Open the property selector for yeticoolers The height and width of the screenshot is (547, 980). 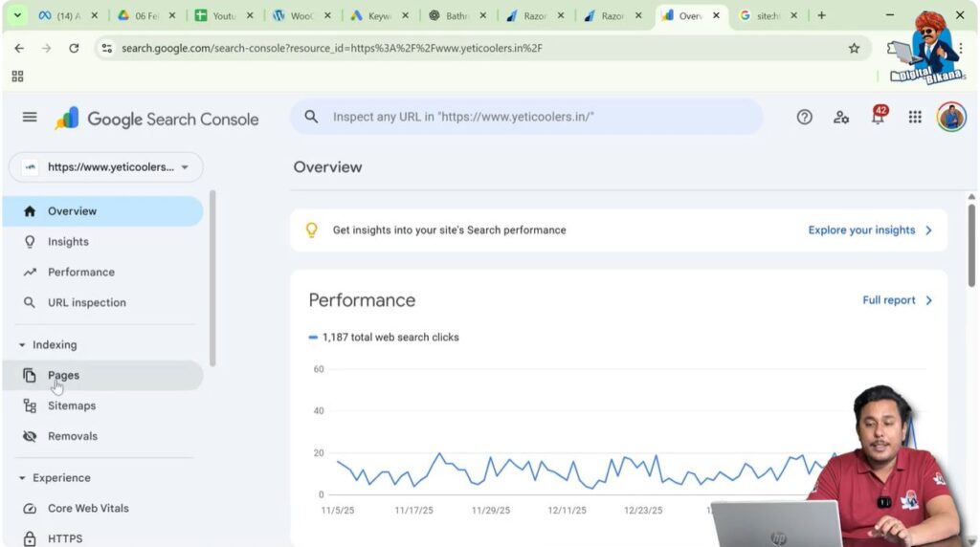tap(106, 166)
